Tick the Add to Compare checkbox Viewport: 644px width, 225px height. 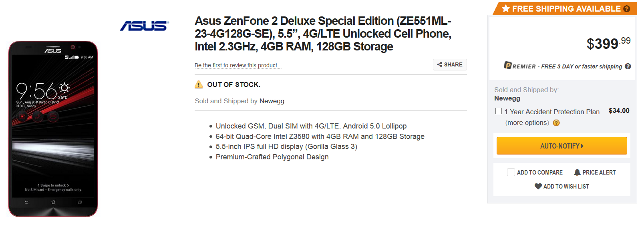(511, 172)
